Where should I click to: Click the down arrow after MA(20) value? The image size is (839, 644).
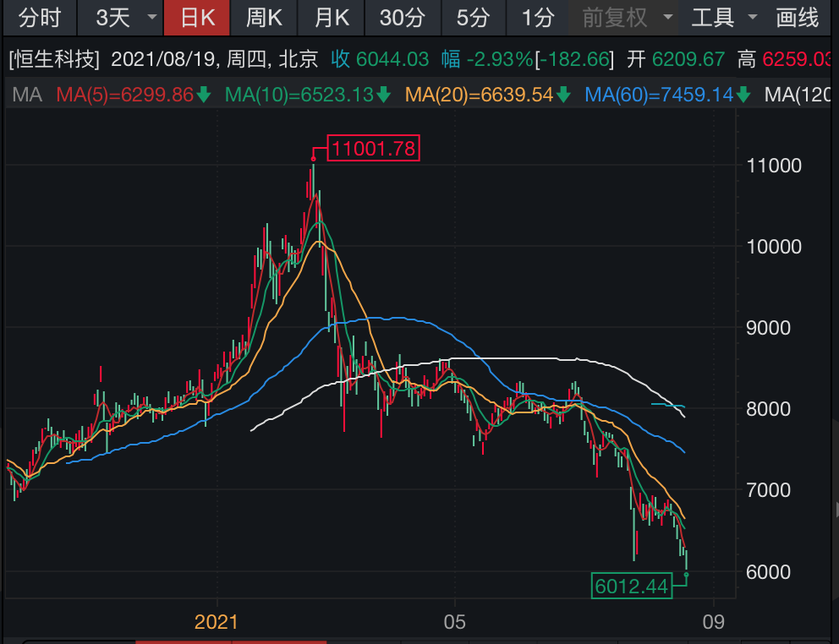pyautogui.click(x=563, y=96)
